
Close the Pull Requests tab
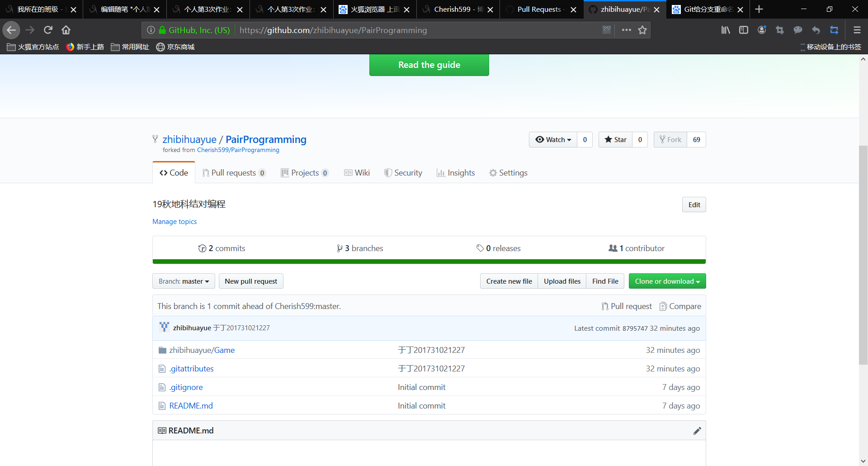[573, 10]
